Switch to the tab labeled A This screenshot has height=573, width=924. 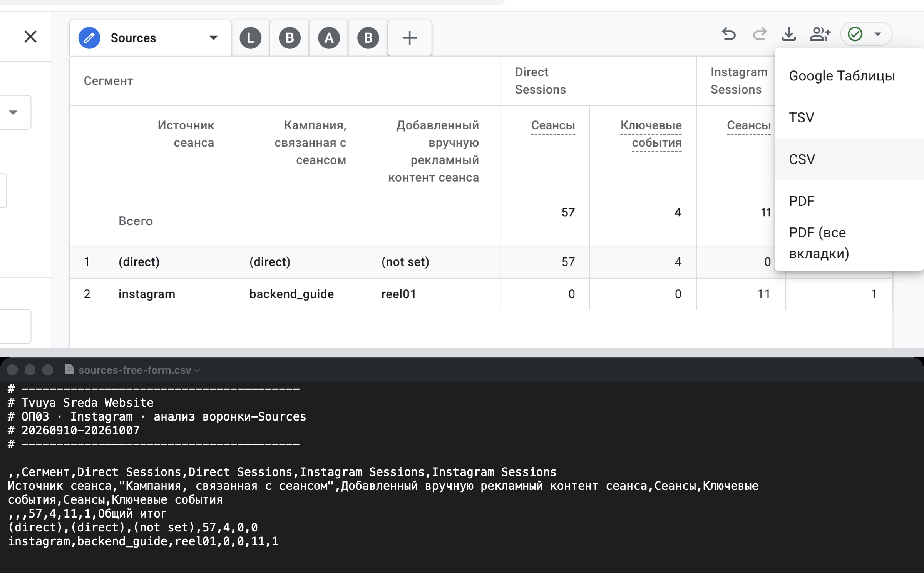pyautogui.click(x=329, y=38)
